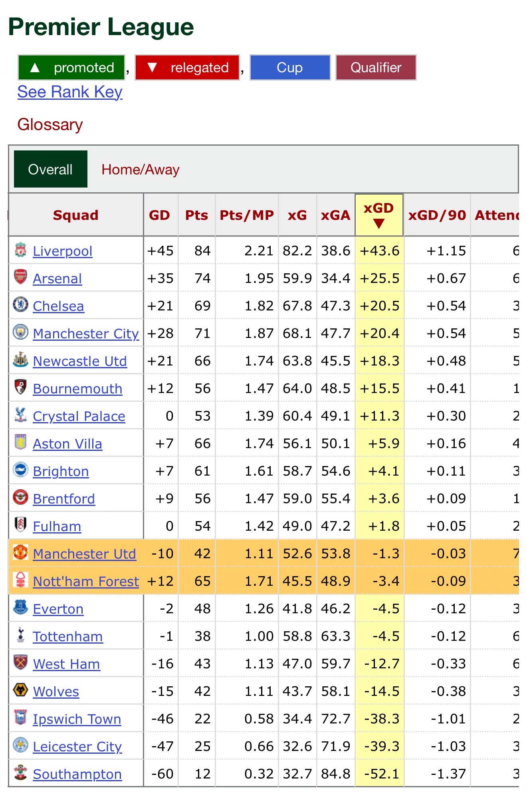Sort table by xGA column header
The image size is (527, 812).
335,215
